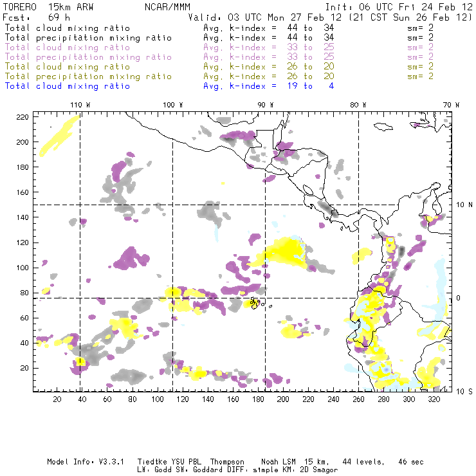Click the black "Total precipitation mixing ratio" legend row
This screenshot has width=476, height=476.
click(219, 38)
